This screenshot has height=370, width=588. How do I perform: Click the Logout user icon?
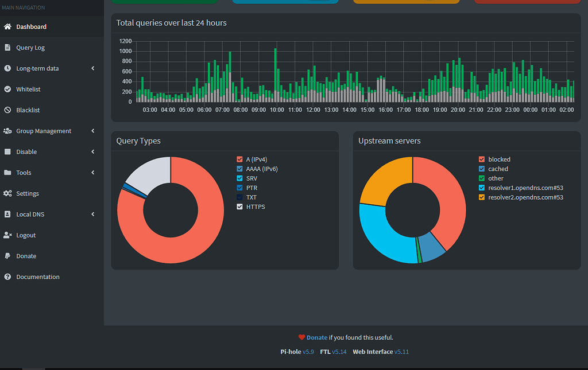(x=7, y=235)
